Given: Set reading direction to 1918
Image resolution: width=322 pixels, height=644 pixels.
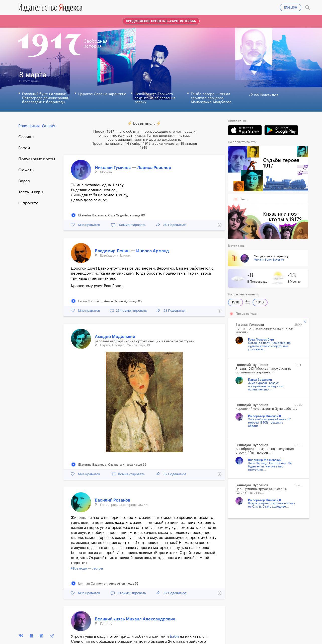Looking at the screenshot, I should point(260,302).
